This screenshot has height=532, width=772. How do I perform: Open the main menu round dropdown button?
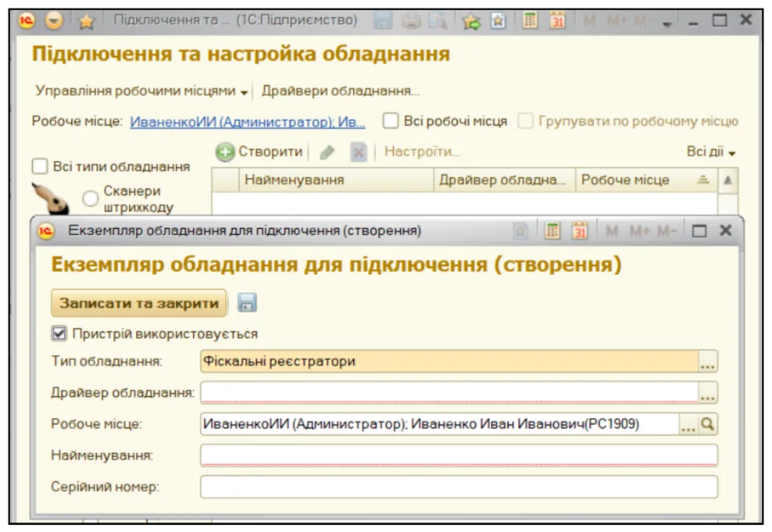pos(54,20)
